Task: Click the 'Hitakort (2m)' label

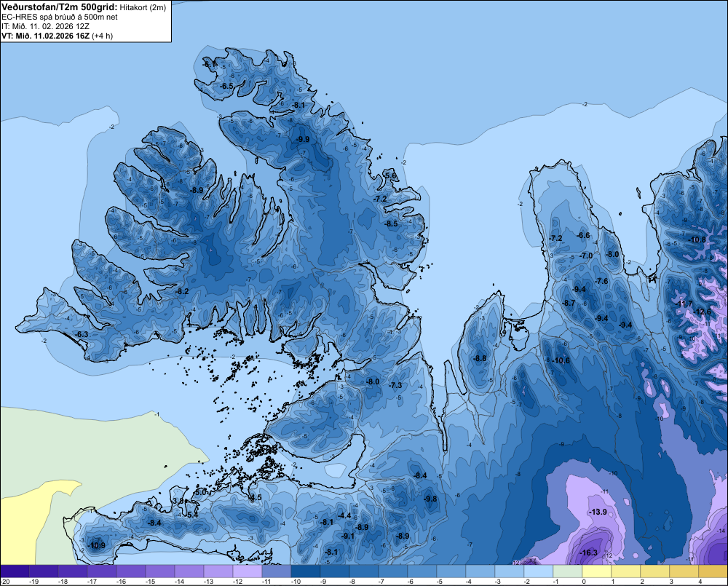Action: point(142,7)
